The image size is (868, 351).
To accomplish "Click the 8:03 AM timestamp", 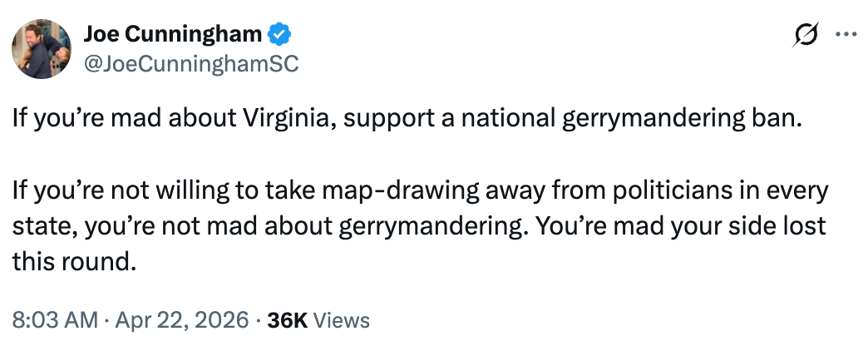I will tap(53, 319).
